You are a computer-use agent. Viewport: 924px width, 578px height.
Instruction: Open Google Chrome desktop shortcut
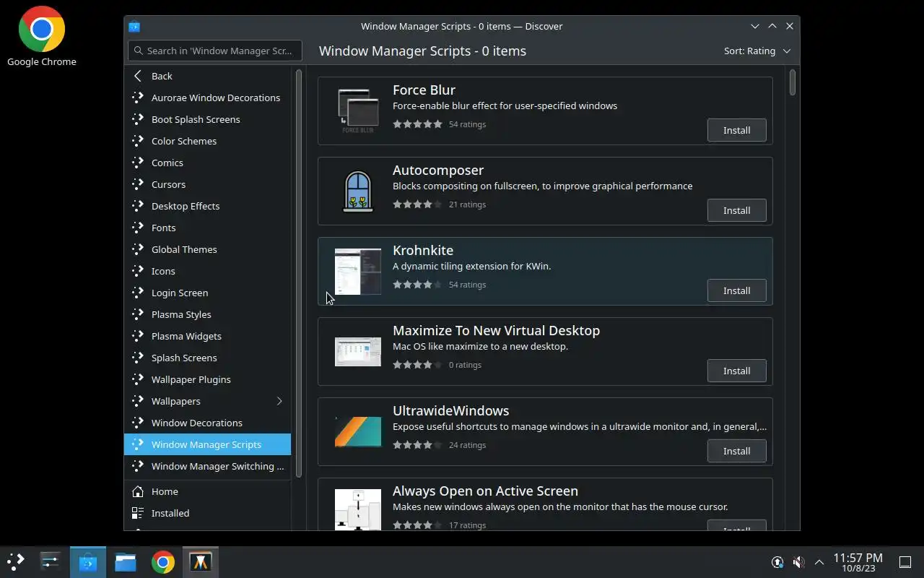(x=42, y=36)
